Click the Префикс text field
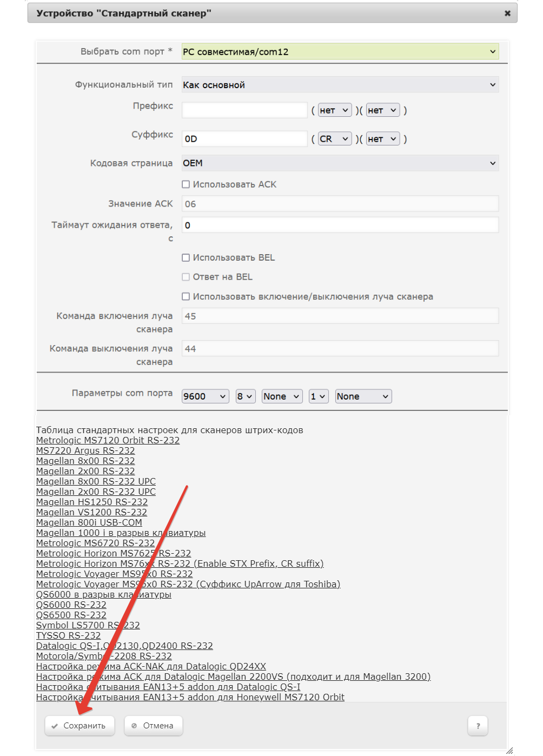543x756 pixels. 244,110
